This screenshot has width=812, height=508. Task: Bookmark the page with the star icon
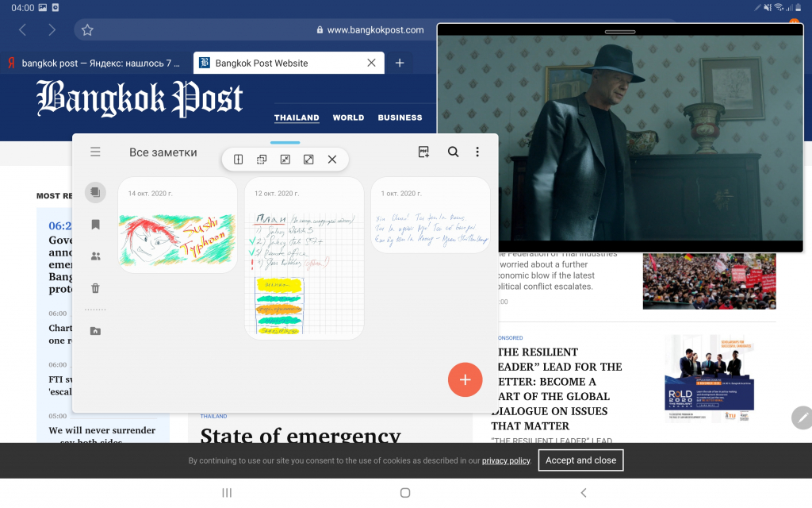click(87, 30)
